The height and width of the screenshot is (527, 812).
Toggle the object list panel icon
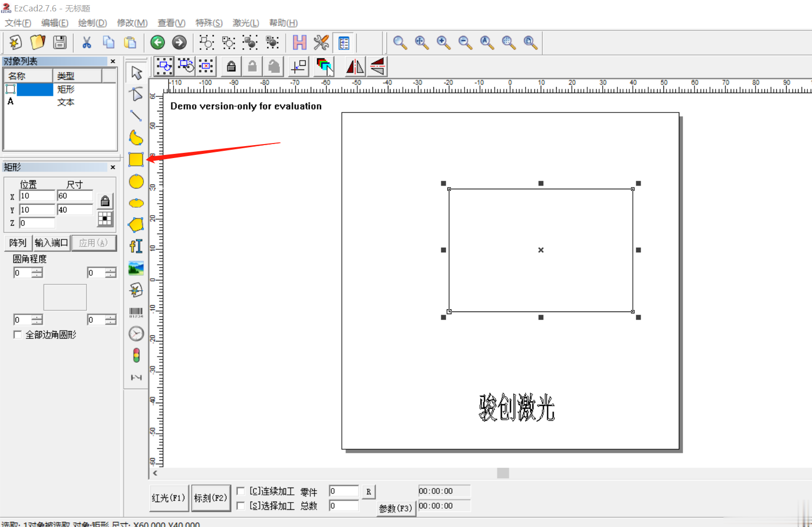coord(343,42)
